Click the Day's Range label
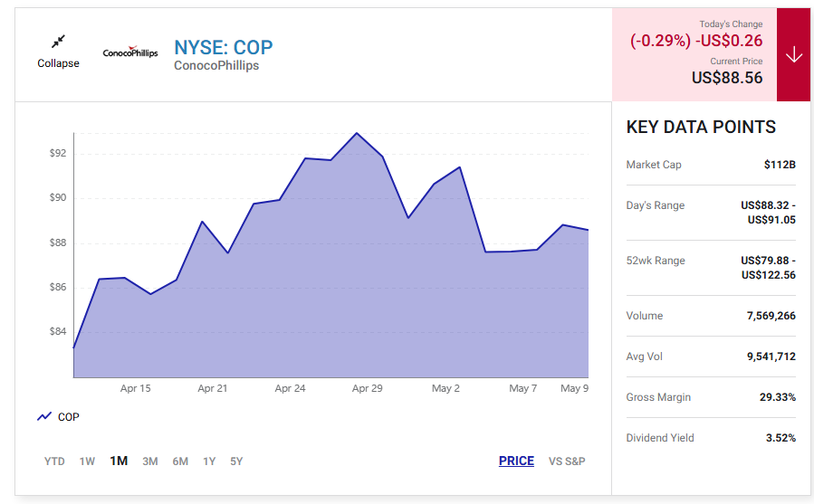The width and height of the screenshot is (814, 504). point(656,205)
